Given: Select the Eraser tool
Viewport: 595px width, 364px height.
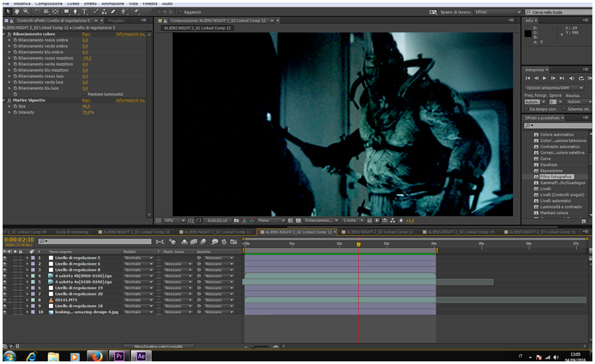Looking at the screenshot, I should pos(112,12).
